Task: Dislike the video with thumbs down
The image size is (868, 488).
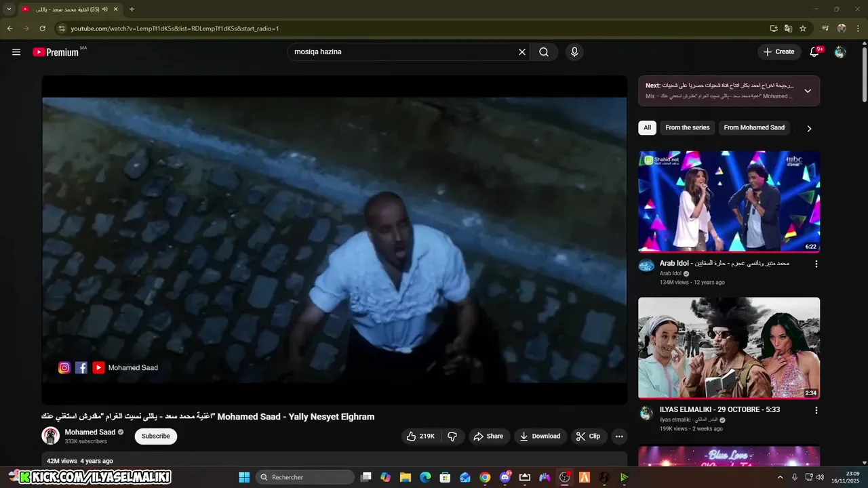Action: 452,436
